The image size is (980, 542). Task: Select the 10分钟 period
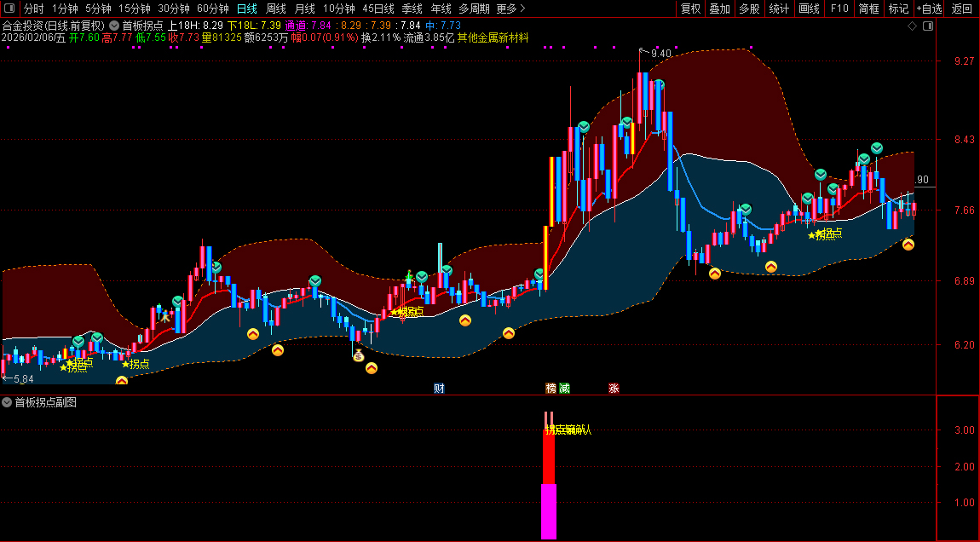339,9
